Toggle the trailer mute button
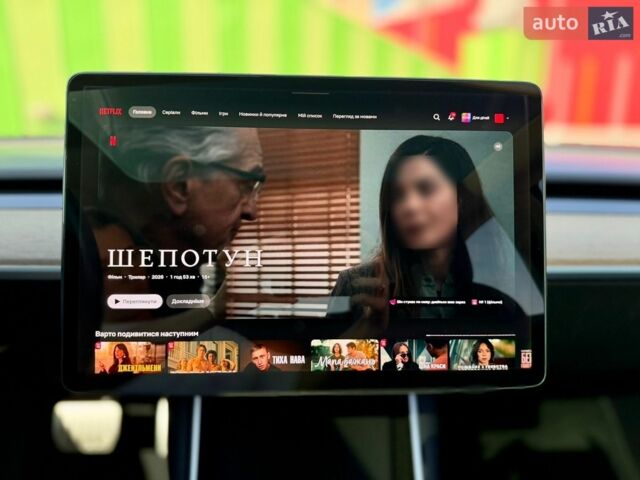This screenshot has width=640, height=480. click(x=498, y=147)
